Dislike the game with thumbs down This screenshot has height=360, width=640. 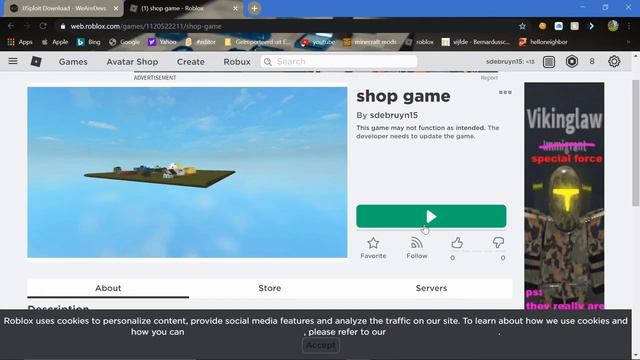click(498, 243)
